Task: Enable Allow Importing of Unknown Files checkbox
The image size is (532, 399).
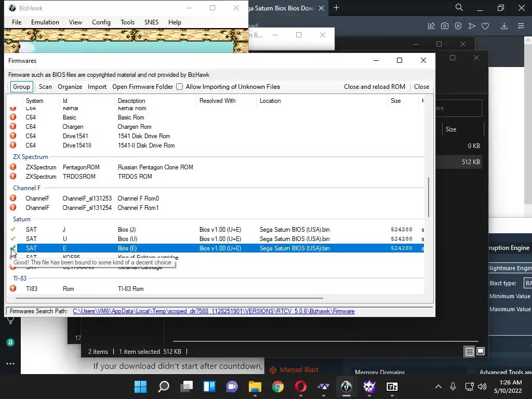Action: pos(179,87)
